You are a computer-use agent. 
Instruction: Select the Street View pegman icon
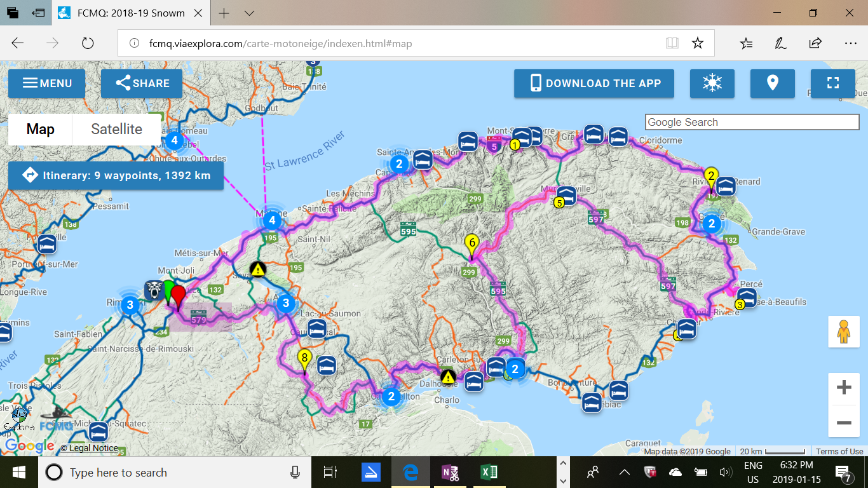pos(844,332)
